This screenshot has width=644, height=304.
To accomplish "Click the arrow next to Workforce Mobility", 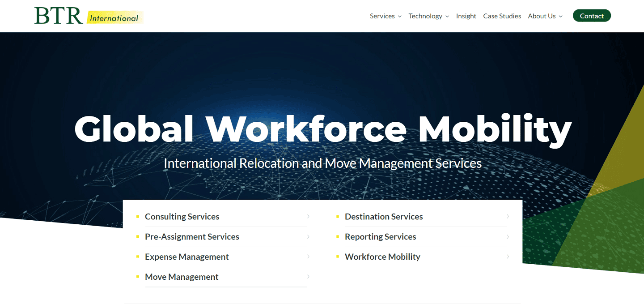I will click(508, 257).
